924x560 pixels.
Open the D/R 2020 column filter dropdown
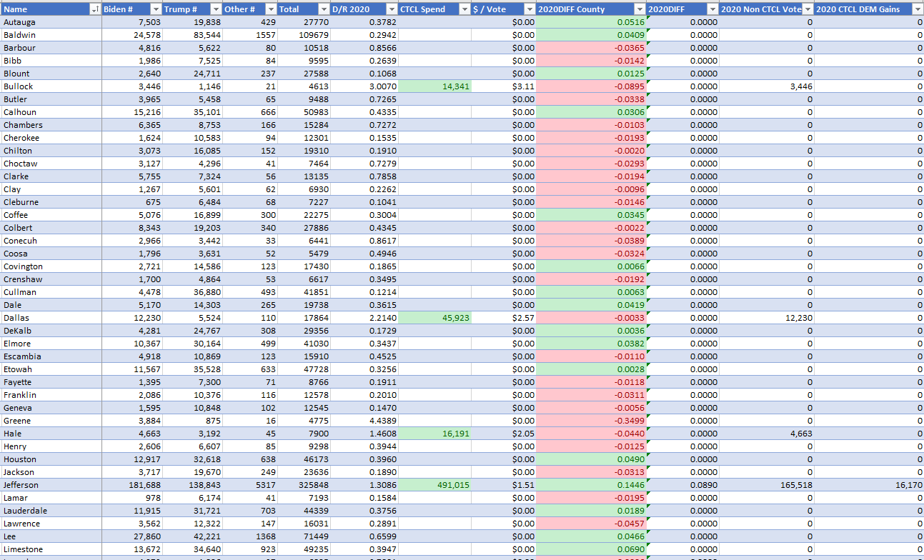coord(392,9)
